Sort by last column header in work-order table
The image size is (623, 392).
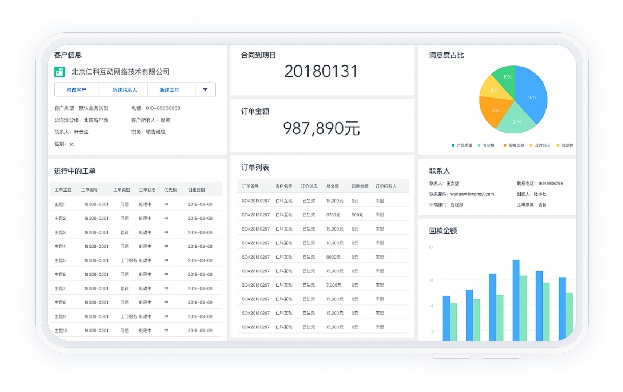click(x=197, y=190)
